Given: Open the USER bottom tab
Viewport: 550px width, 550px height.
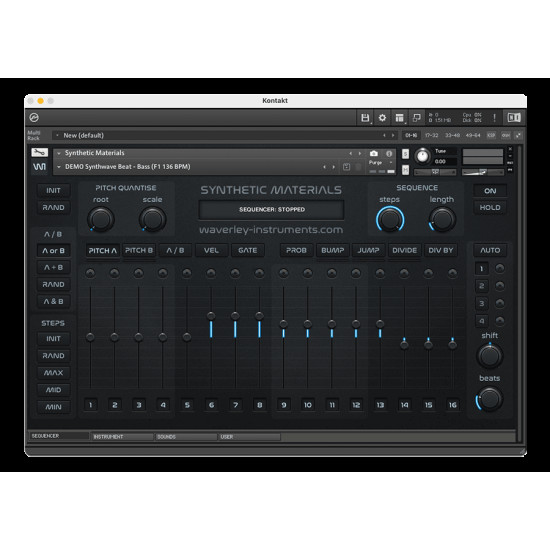Looking at the screenshot, I should point(249,437).
